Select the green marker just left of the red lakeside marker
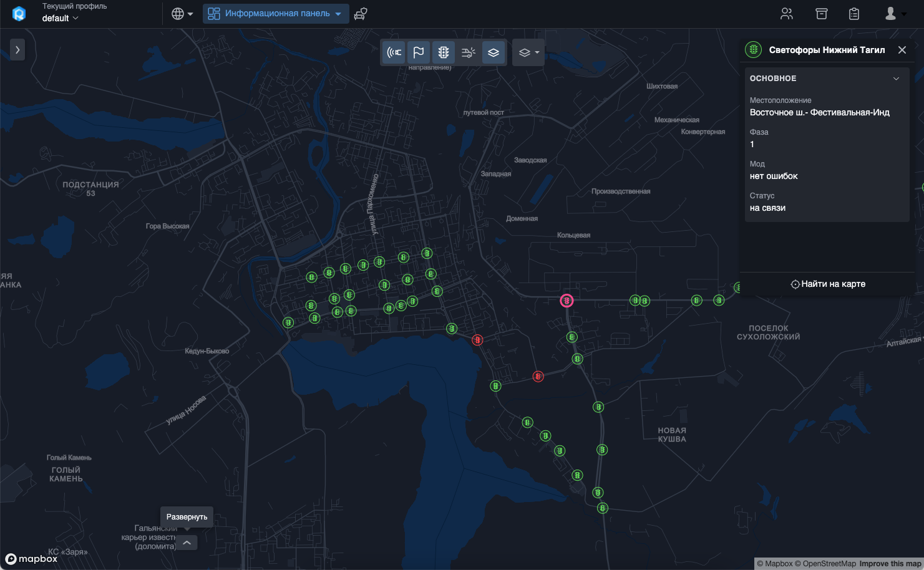 (x=452, y=329)
